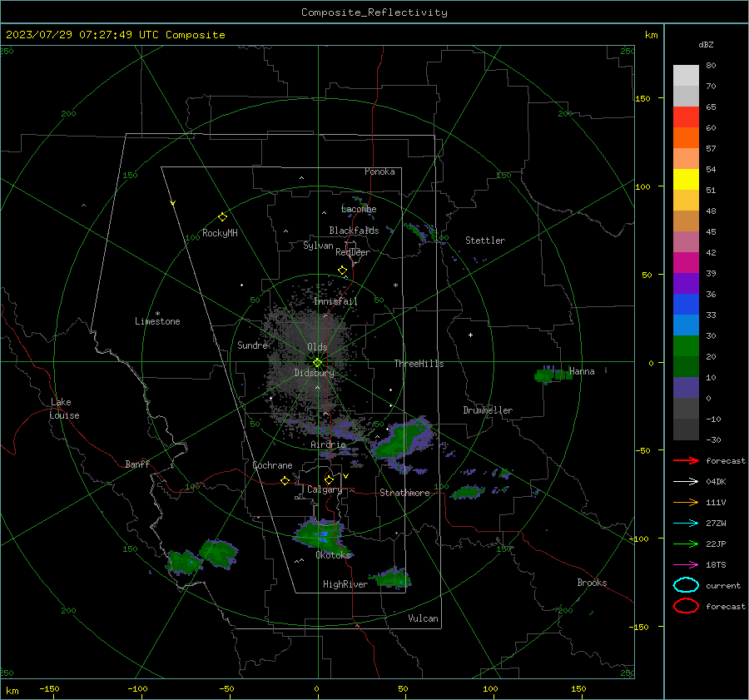
Task: Click the Sundre town label
Action: tap(252, 345)
